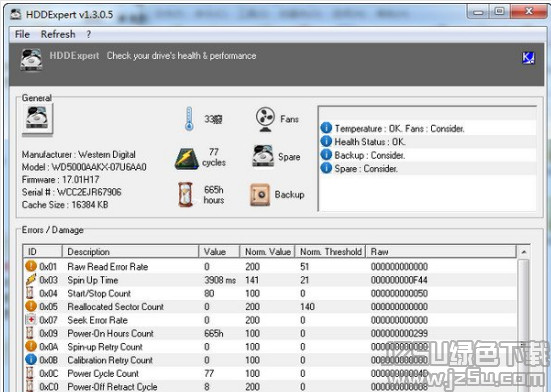Click the Firmware : 17.01H17 text
The image size is (551, 392).
pos(60,179)
